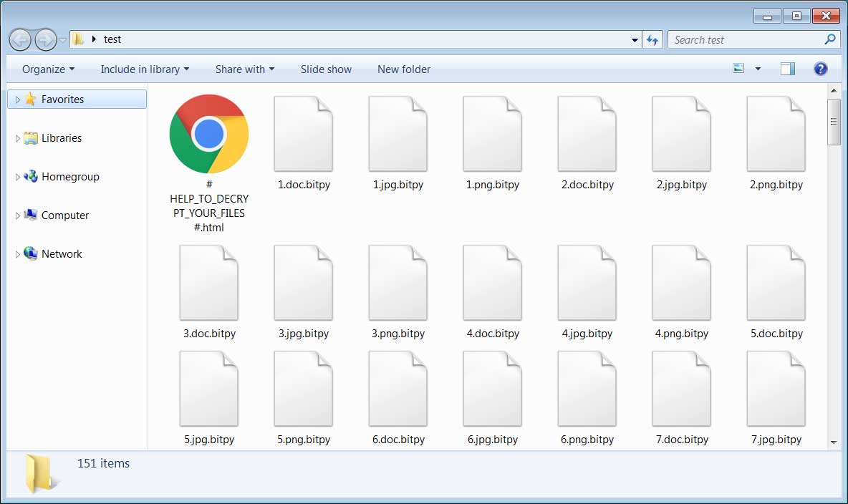Start the Slide show
The image size is (848, 504).
pyautogui.click(x=326, y=69)
